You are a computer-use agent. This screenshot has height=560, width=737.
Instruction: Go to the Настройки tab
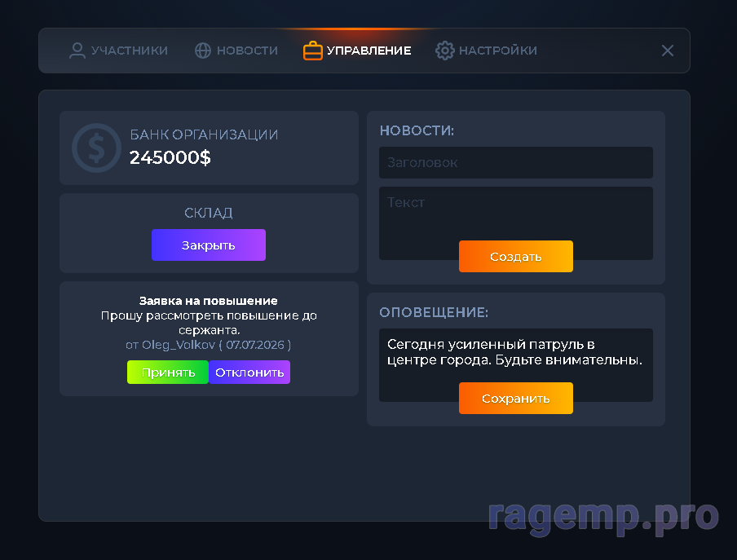coord(498,51)
